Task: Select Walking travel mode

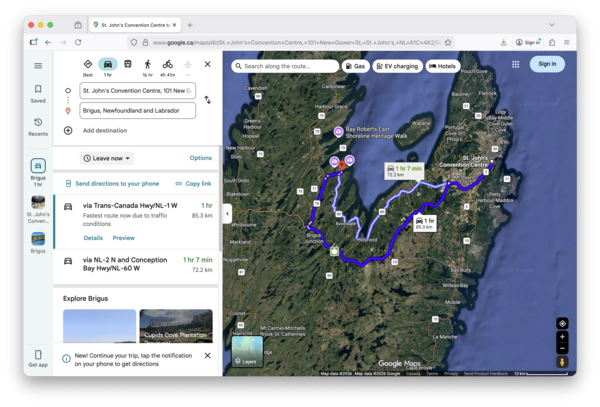Action: (148, 67)
